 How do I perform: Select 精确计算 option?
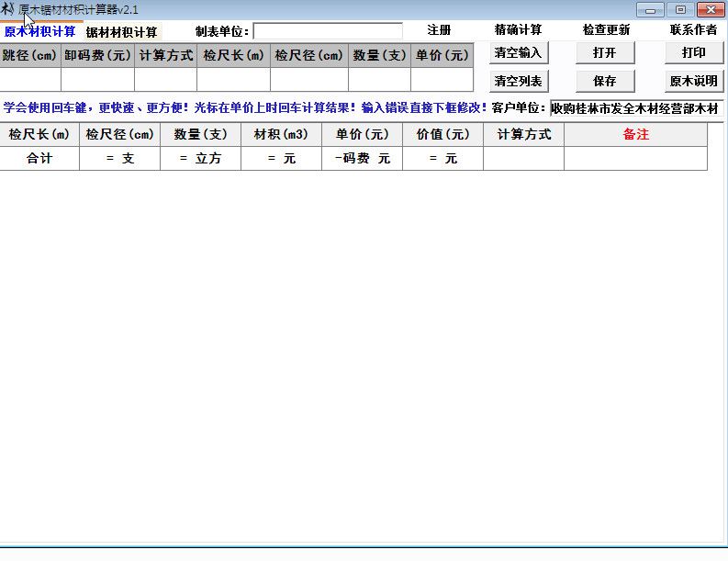click(x=518, y=30)
